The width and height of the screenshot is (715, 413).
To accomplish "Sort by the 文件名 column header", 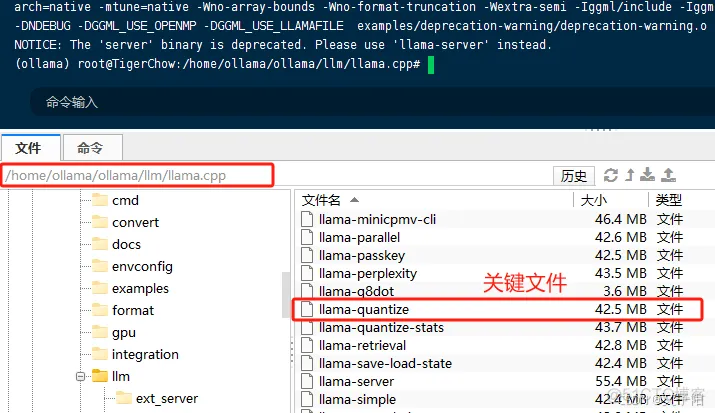I will click(x=321, y=200).
